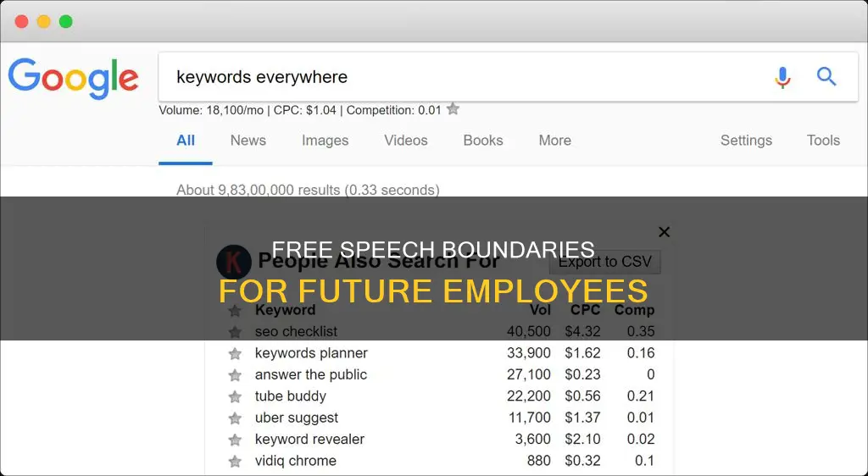Star the 'keyword revealer' keyword
868x476 pixels.
pos(235,440)
